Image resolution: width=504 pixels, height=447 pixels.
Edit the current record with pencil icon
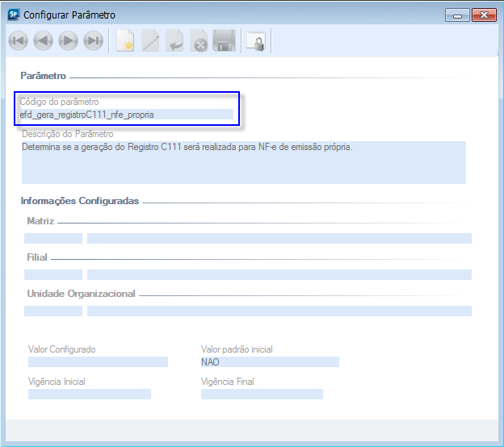(x=150, y=41)
